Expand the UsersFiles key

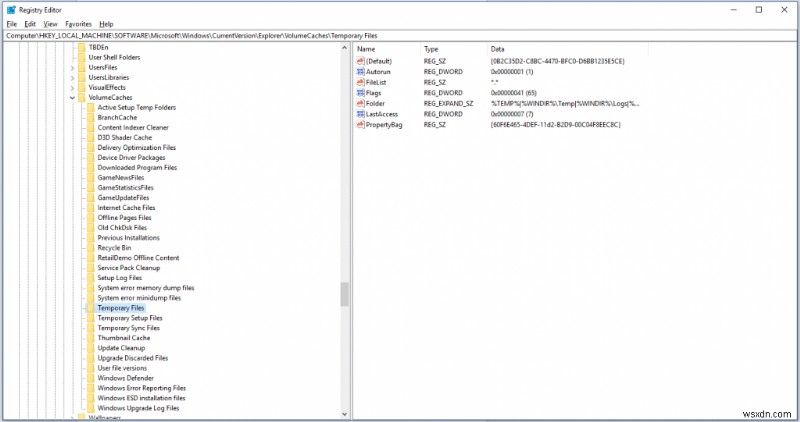[x=72, y=67]
